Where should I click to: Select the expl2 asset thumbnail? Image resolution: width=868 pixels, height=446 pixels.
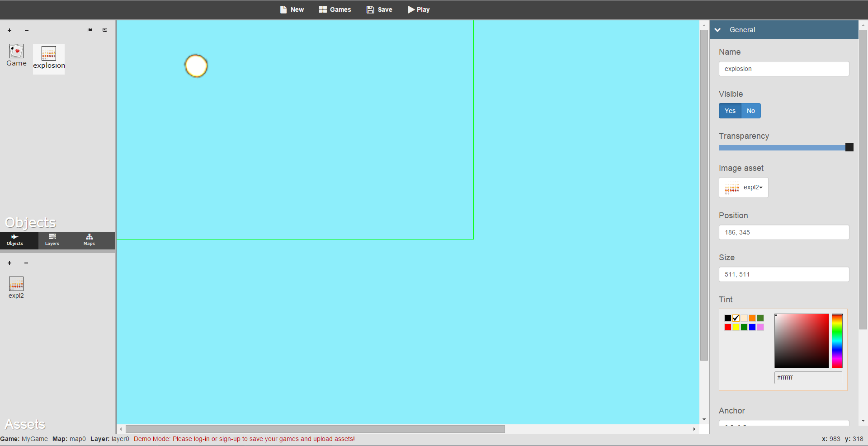[x=16, y=284]
